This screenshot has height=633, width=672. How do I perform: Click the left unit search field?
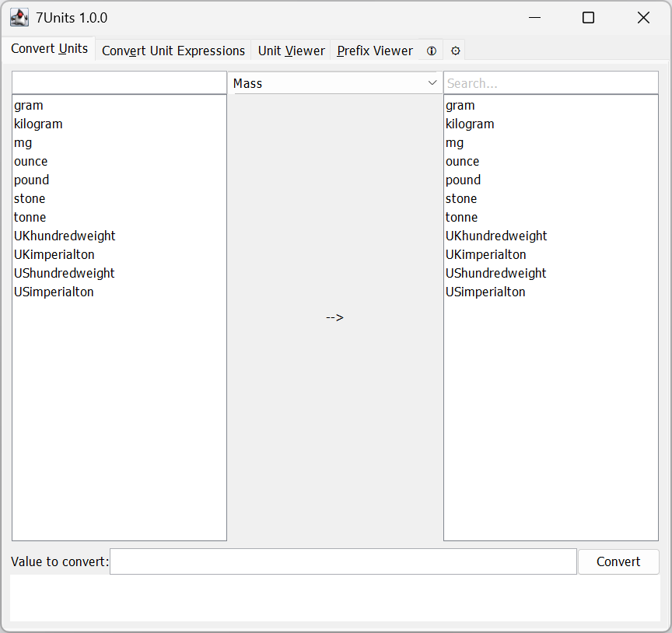119,83
